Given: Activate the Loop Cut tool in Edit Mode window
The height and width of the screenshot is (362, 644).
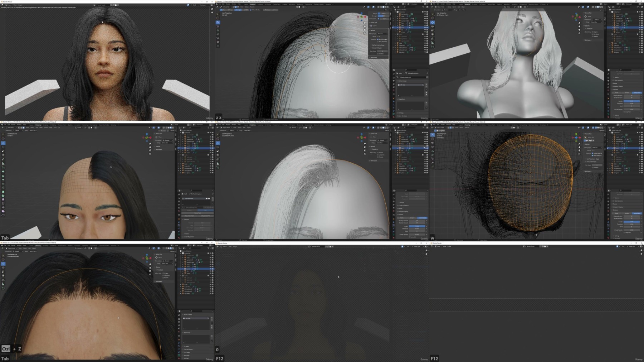Looking at the screenshot, I should pyautogui.click(x=3, y=184).
